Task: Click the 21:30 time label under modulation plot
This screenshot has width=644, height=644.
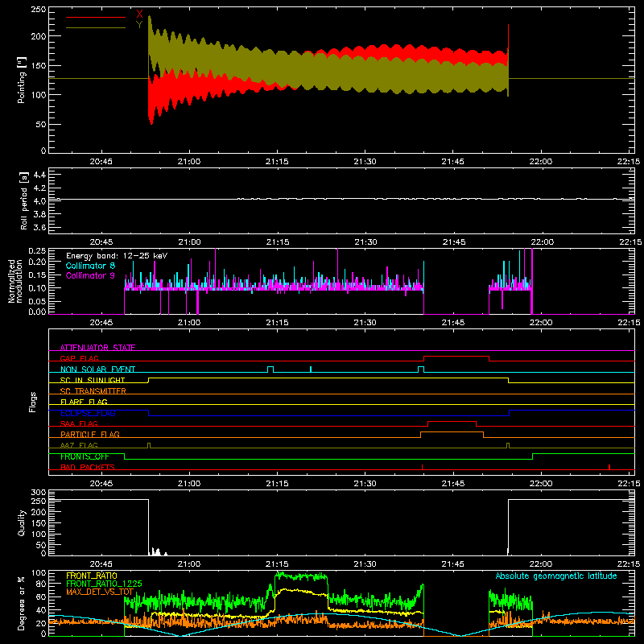Action: [365, 323]
